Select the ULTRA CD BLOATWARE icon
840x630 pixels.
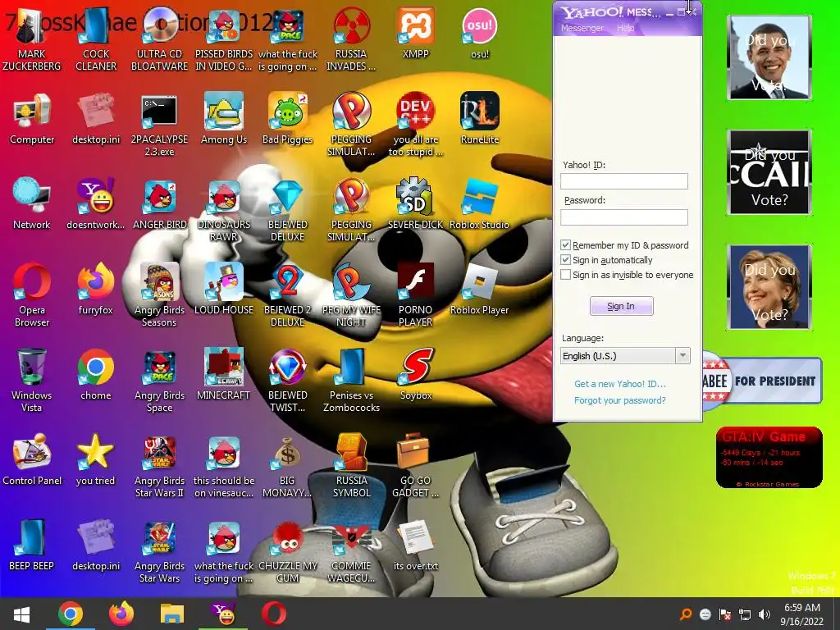tap(160, 39)
